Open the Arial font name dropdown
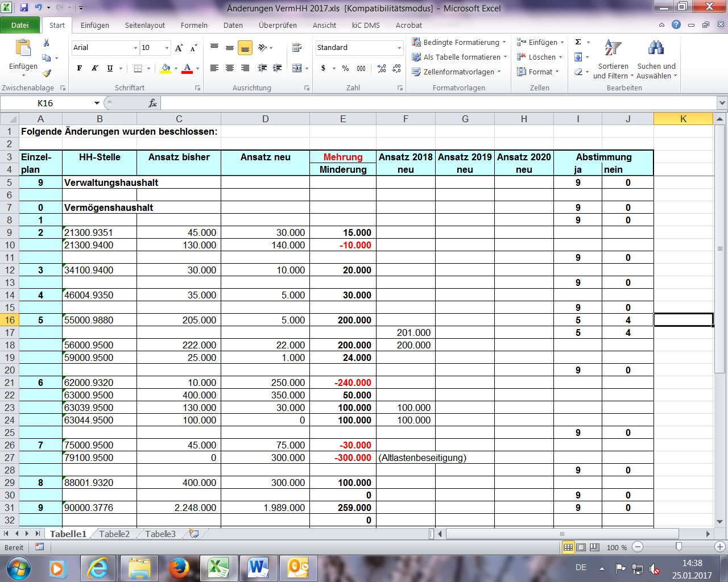The width and height of the screenshot is (728, 582). coord(135,48)
